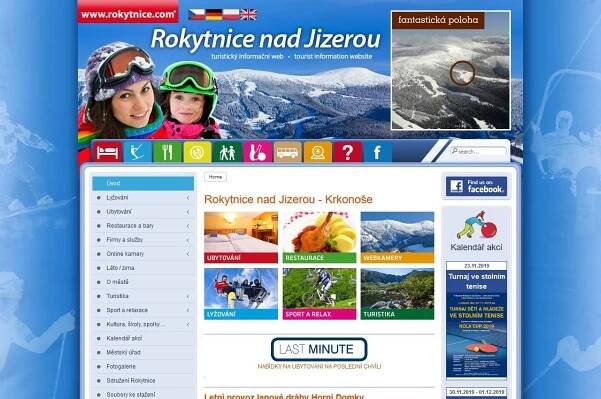
Task: Expand the Firmy a služby submenu arrow
Action: click(x=188, y=240)
